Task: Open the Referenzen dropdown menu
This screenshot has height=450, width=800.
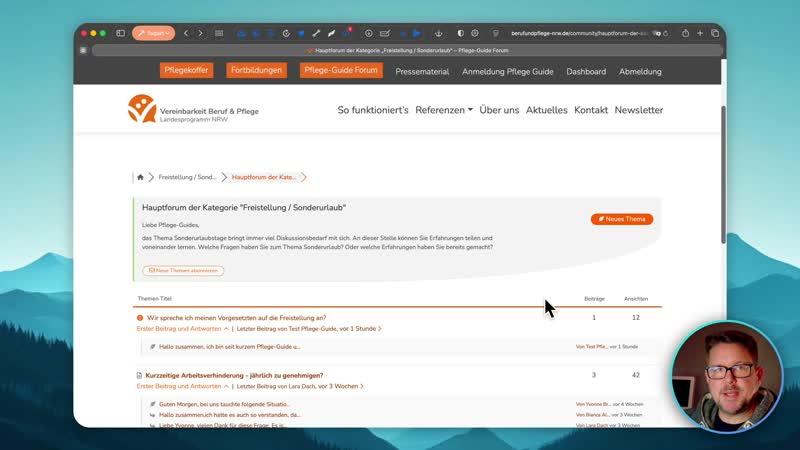Action: click(x=444, y=110)
